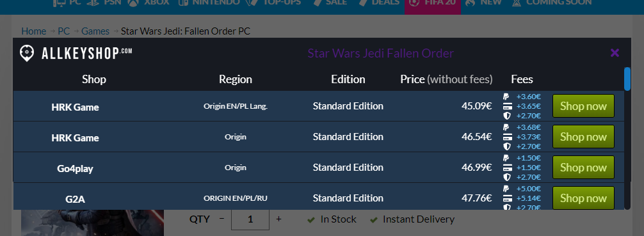Click the PC breadcrumb link
This screenshot has width=644, height=236.
coord(63,31)
